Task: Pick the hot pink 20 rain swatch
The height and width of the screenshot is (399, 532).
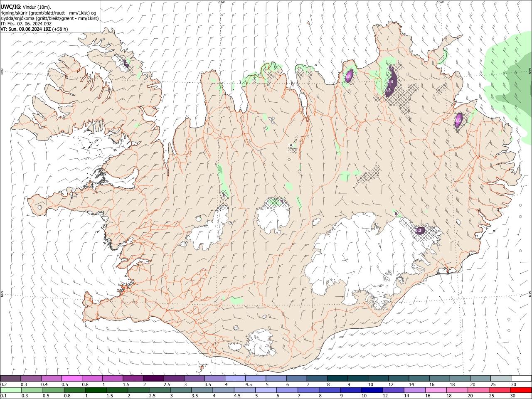Action: (x=478, y=390)
